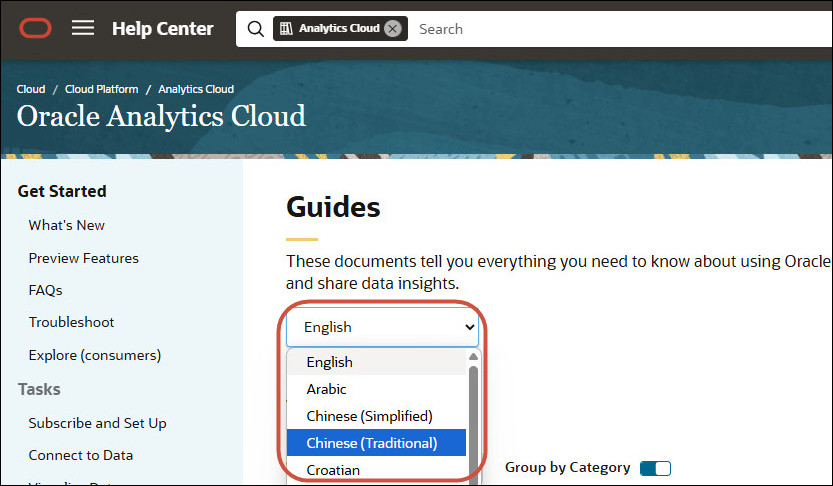Screen dimensions: 833x486
Task: Go to Cloud Platform breadcrumb
Action: point(101,89)
